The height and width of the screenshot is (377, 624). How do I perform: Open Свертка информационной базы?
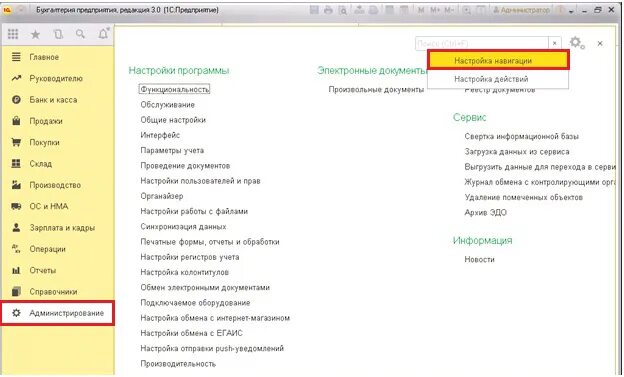coord(521,137)
